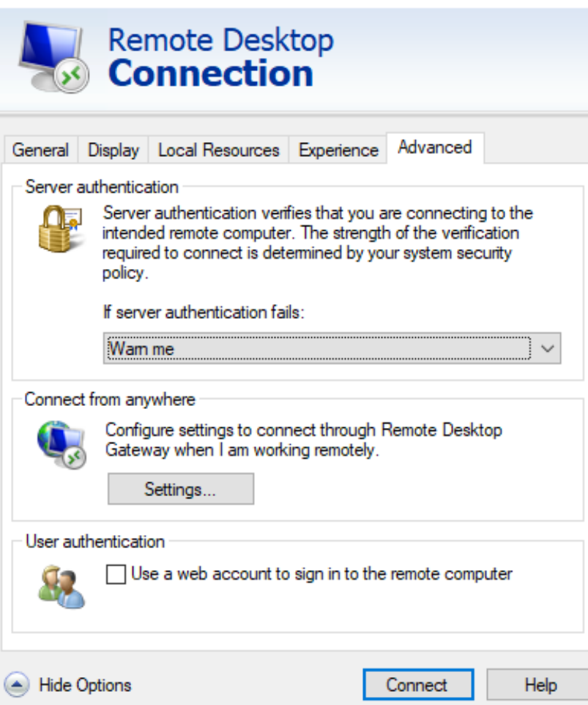Click the Help button

click(540, 685)
